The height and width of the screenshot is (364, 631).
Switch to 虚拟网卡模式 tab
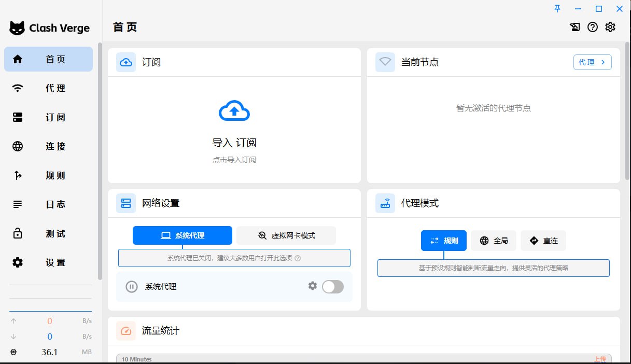(x=286, y=235)
